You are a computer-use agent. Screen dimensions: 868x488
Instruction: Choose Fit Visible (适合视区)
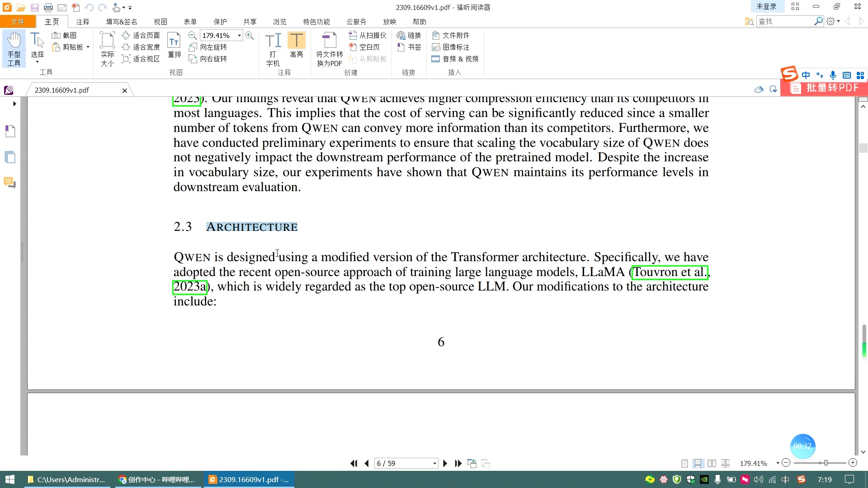(x=141, y=59)
